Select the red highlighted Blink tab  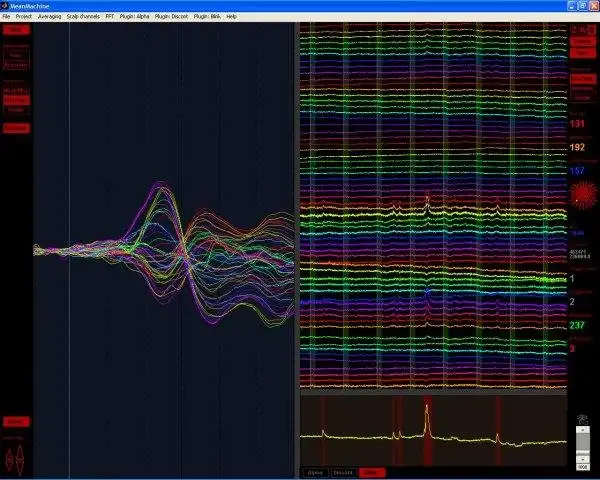coord(372,473)
